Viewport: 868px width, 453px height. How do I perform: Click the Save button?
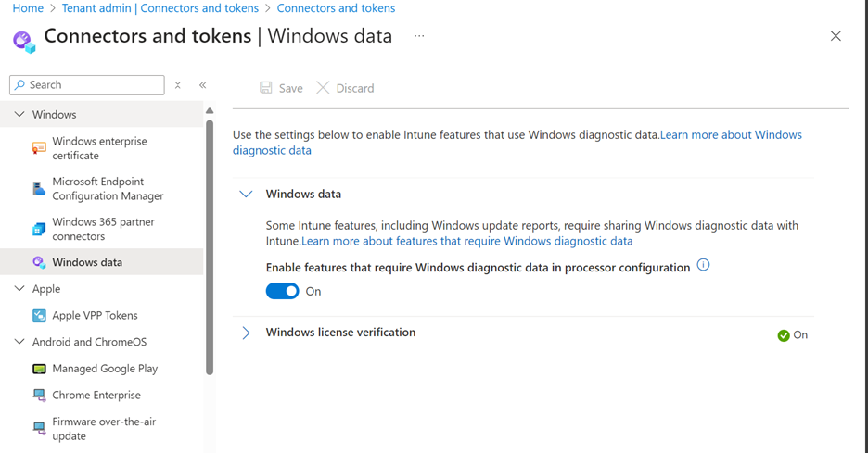click(x=281, y=88)
